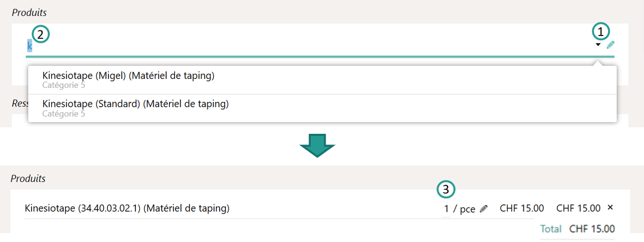Click the upper "Produits" section heading
Screen dimensions: 644x242
(29, 13)
